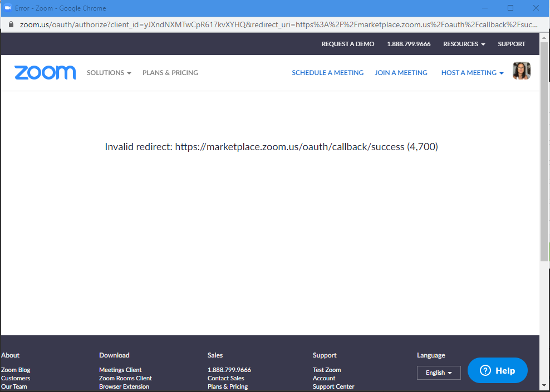Expand the Resources dropdown
This screenshot has width=550, height=392.
464,44
